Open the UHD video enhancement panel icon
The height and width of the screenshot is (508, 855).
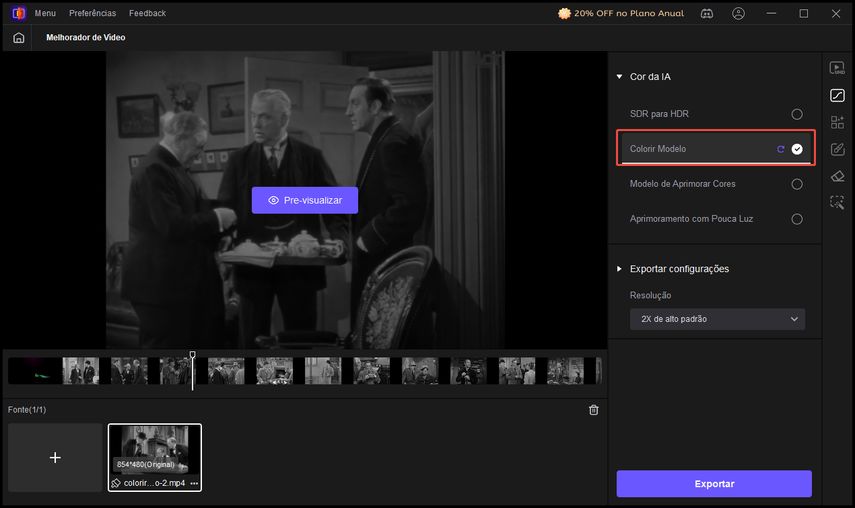coord(837,68)
